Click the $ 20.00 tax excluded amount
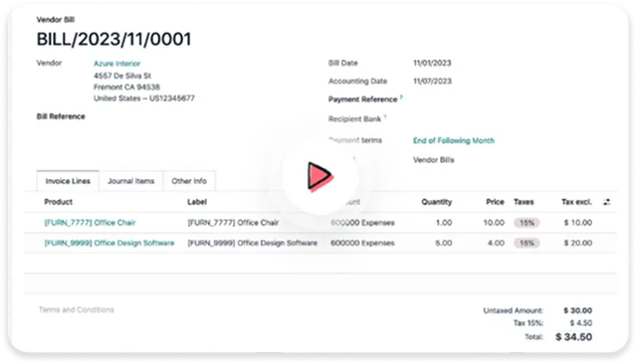This screenshot has height=364, width=637. 577,243
